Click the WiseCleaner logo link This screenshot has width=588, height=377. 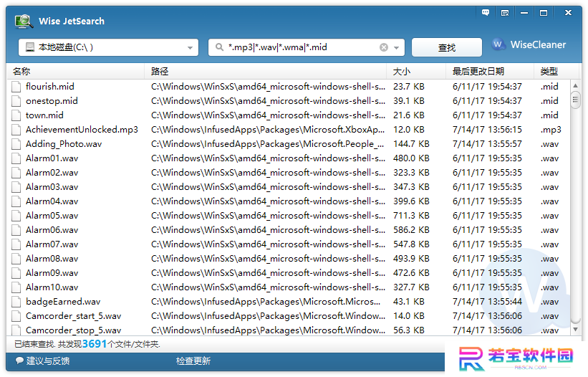point(529,44)
